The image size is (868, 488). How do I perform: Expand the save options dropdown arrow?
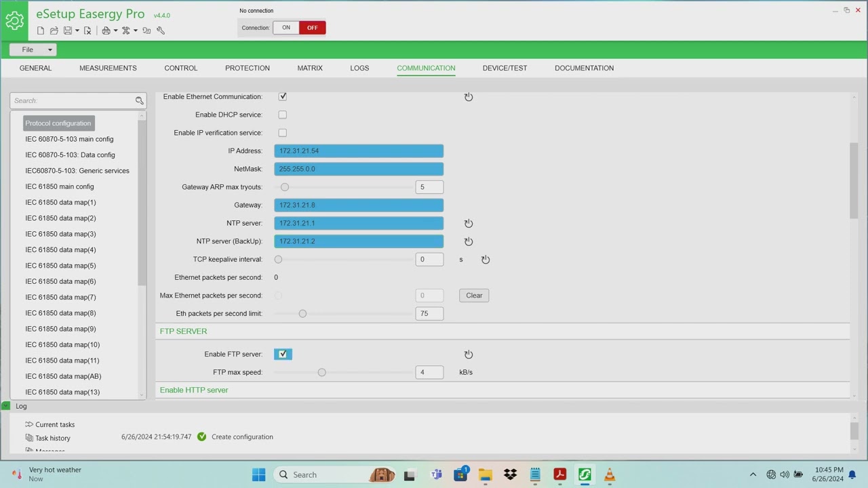tap(77, 30)
